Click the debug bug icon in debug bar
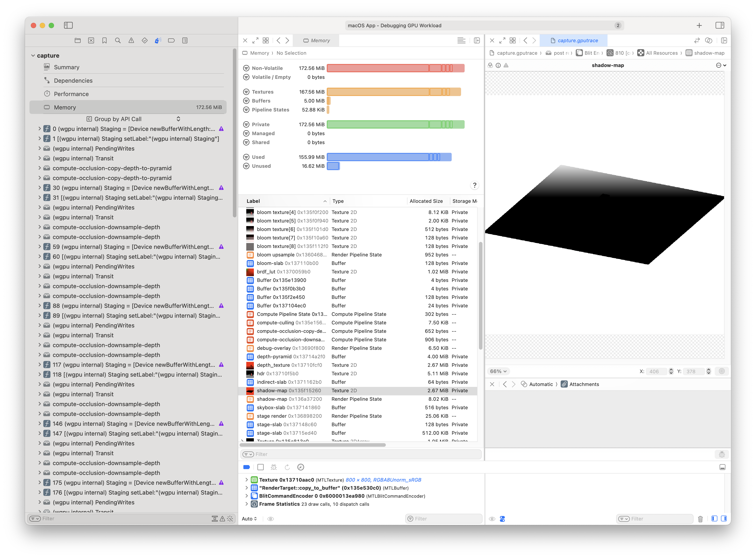Screen dimensions: 756x558 pos(274,467)
